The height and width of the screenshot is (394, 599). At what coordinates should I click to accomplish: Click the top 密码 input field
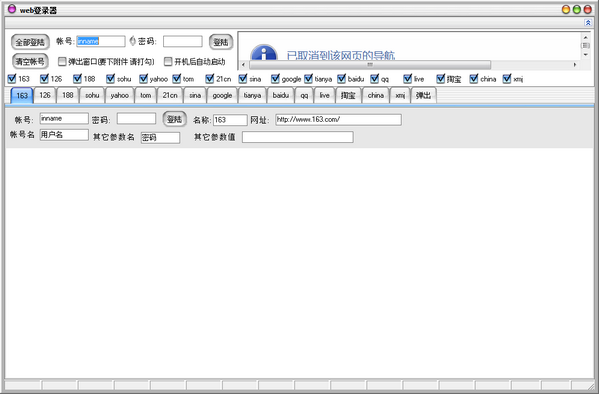(x=183, y=41)
